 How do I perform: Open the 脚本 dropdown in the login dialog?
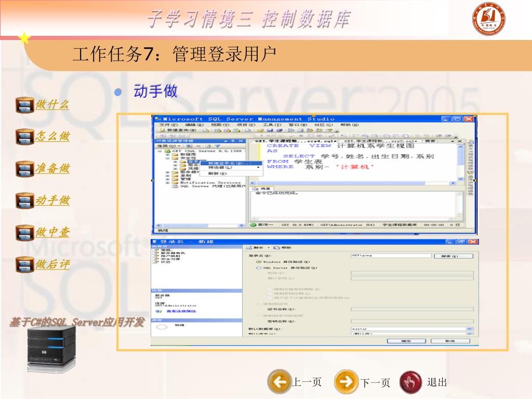(258, 248)
